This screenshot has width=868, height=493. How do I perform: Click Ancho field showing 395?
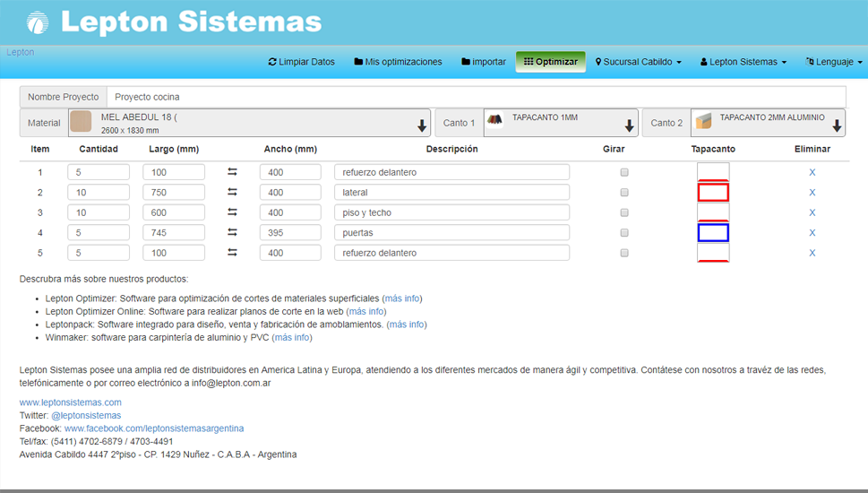tap(290, 233)
